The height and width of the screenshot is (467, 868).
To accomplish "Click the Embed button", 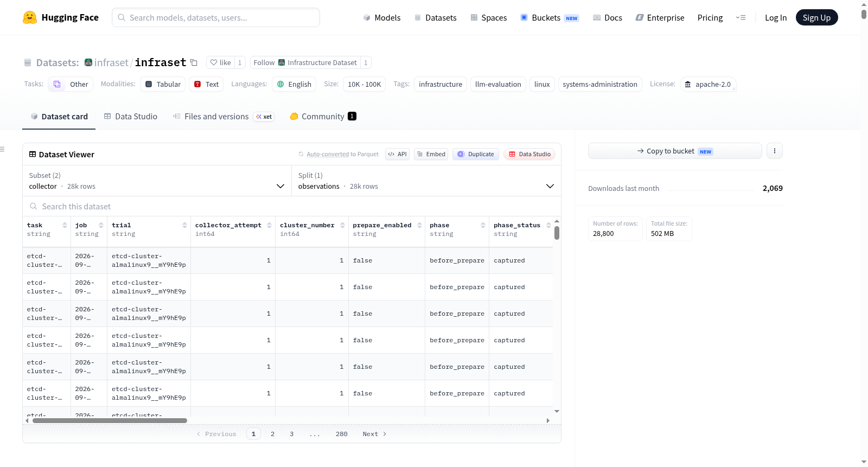I will [431, 154].
